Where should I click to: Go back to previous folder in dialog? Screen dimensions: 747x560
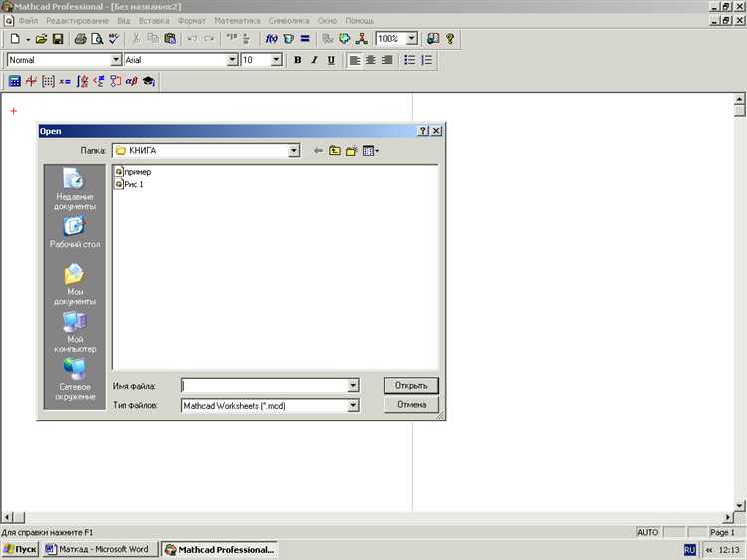click(318, 151)
